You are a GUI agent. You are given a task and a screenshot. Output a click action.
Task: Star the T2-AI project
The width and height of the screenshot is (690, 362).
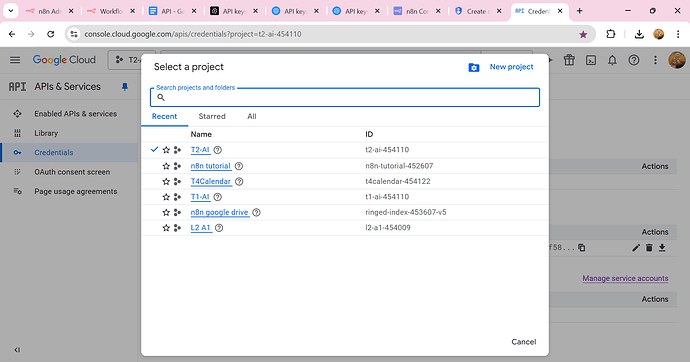166,150
